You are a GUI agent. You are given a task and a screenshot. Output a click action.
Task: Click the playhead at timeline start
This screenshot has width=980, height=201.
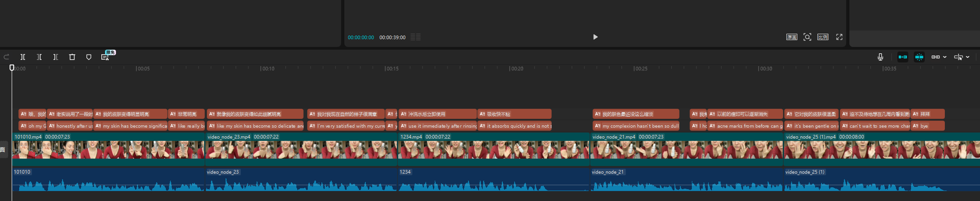[x=12, y=68]
